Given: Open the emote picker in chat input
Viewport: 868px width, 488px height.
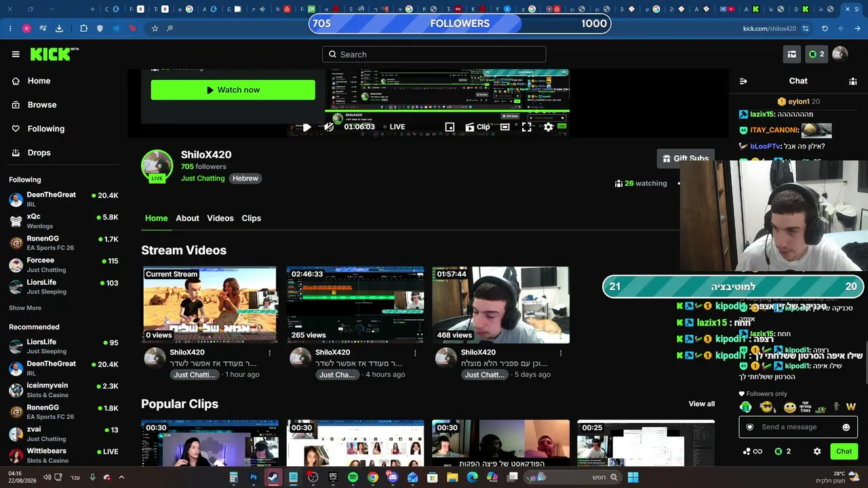Looking at the screenshot, I should 846,427.
